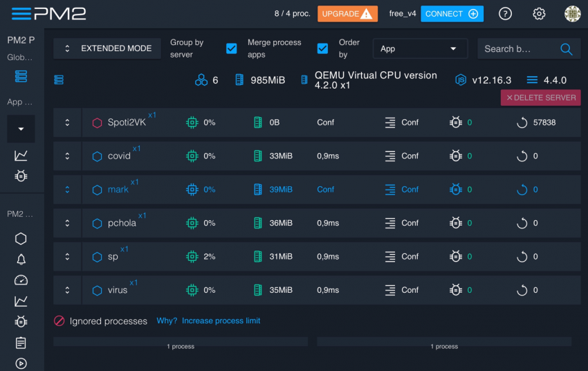Click the Search input field
This screenshot has height=371, width=588.
[x=515, y=49]
